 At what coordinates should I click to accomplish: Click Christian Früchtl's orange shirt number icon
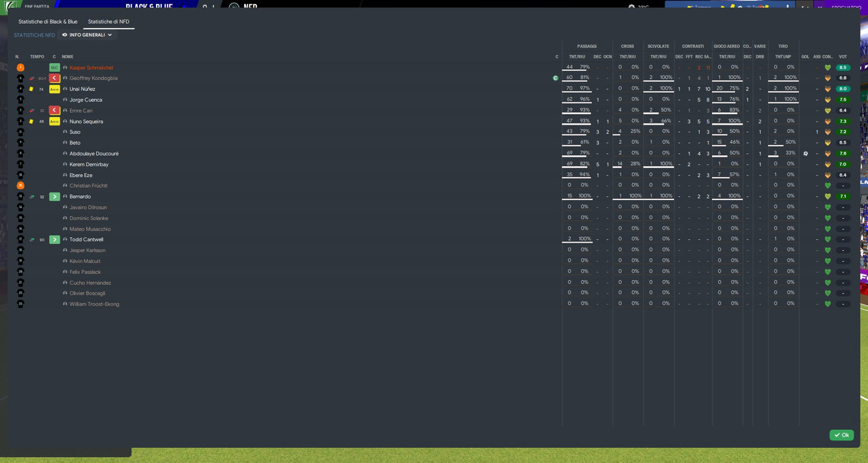pyautogui.click(x=20, y=186)
